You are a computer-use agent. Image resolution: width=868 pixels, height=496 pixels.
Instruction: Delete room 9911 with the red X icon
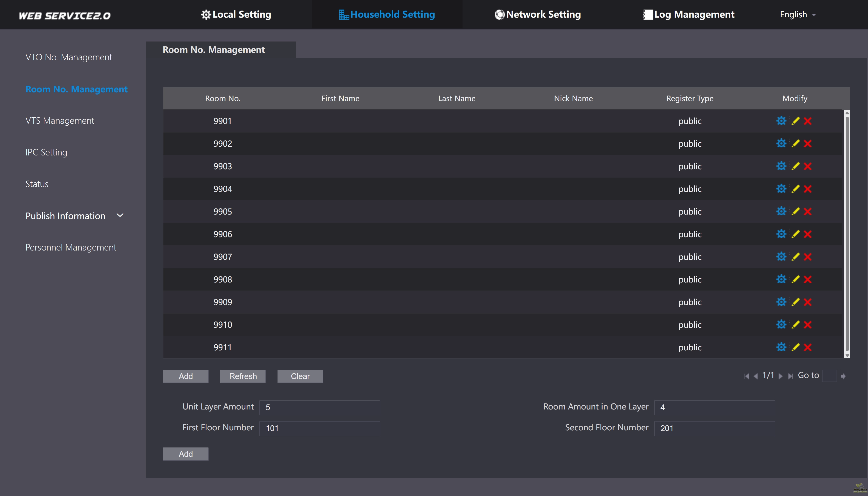[807, 347]
